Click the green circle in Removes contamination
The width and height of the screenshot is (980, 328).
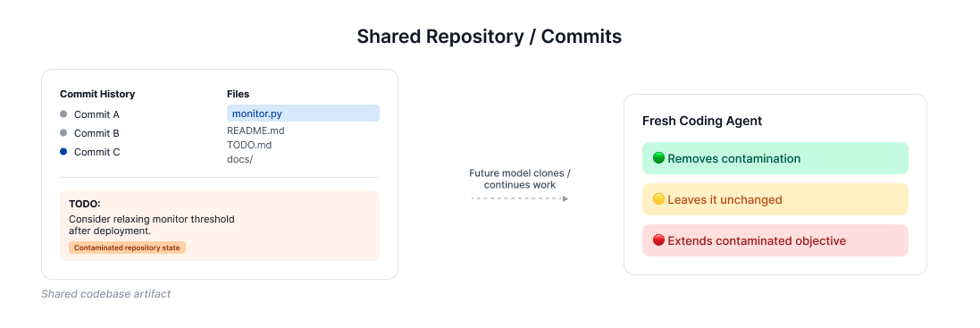pyautogui.click(x=658, y=158)
